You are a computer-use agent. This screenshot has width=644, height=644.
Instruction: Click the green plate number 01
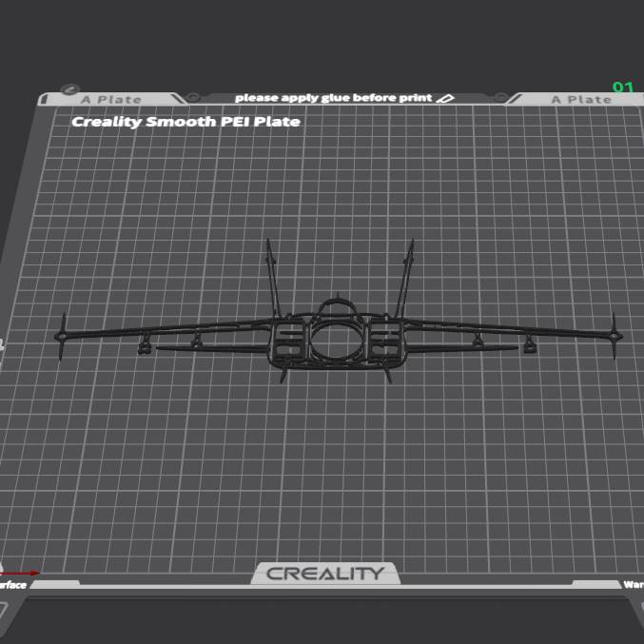click(x=622, y=88)
